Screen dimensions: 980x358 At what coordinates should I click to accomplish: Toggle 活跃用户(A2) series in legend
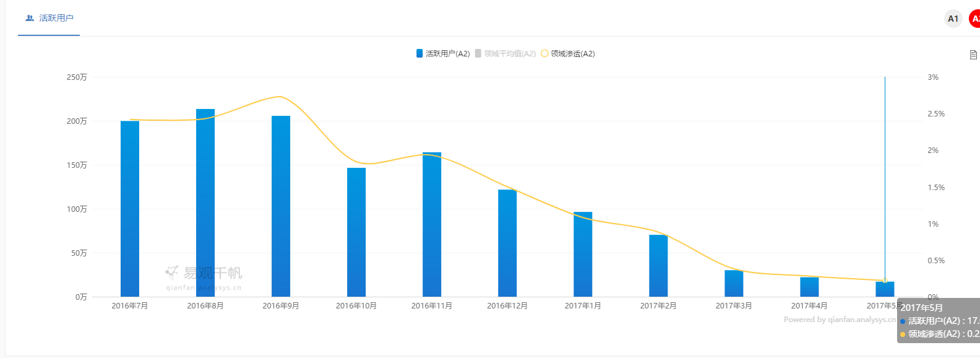[447, 54]
